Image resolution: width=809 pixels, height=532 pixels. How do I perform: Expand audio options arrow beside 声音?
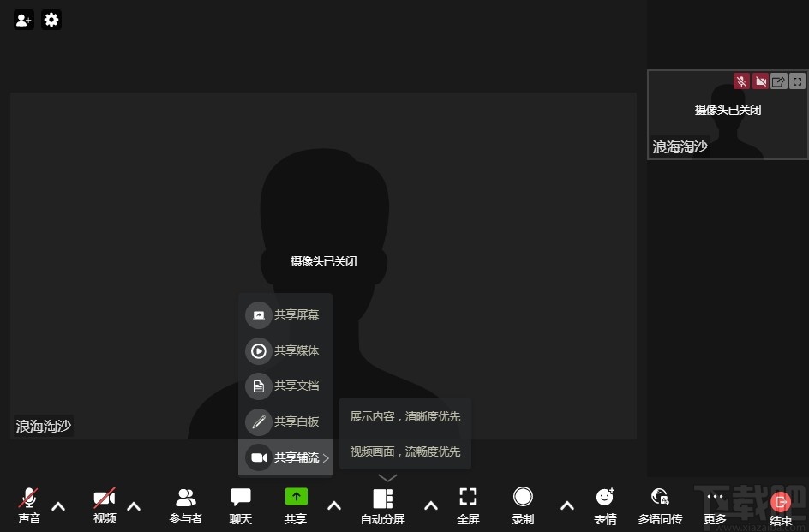[58, 505]
